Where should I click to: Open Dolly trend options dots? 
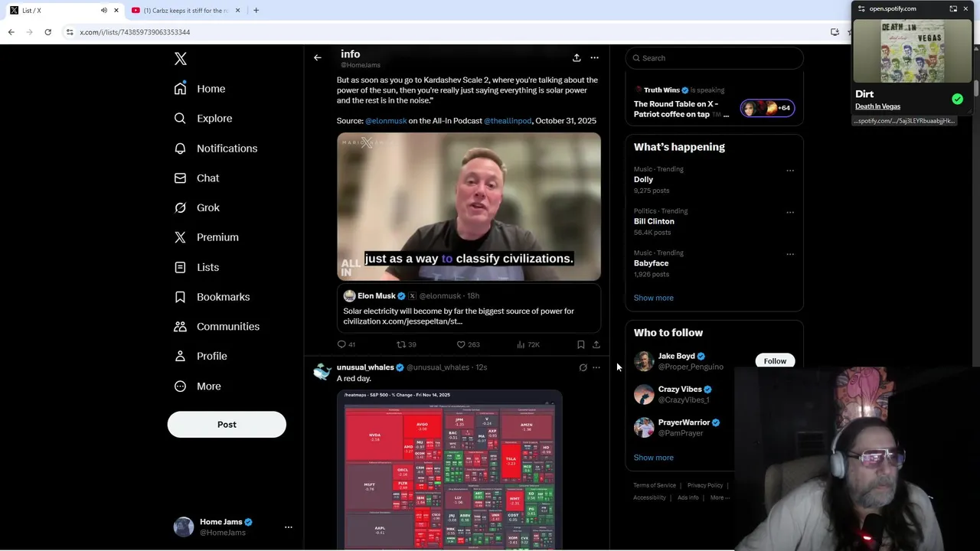click(790, 171)
